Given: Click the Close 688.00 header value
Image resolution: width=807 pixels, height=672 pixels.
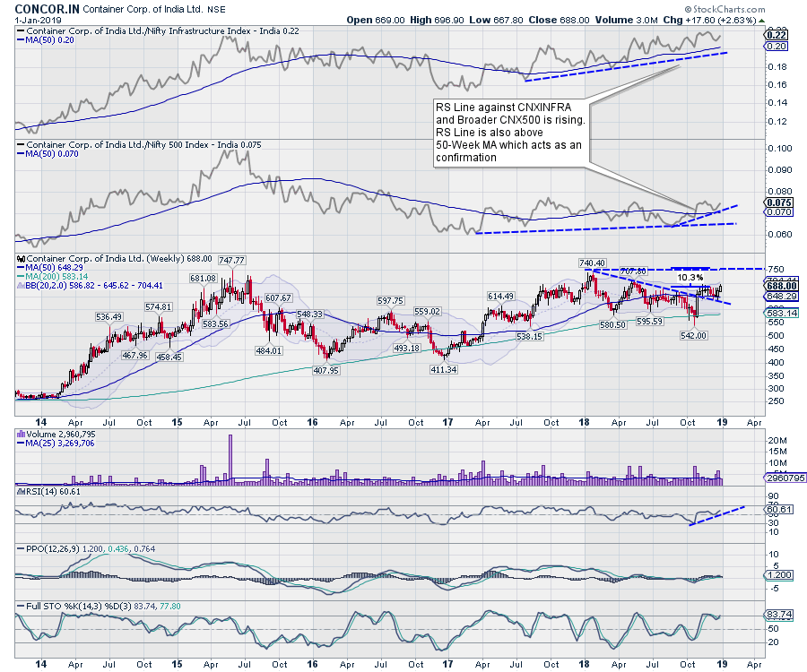Looking at the screenshot, I should tap(559, 20).
